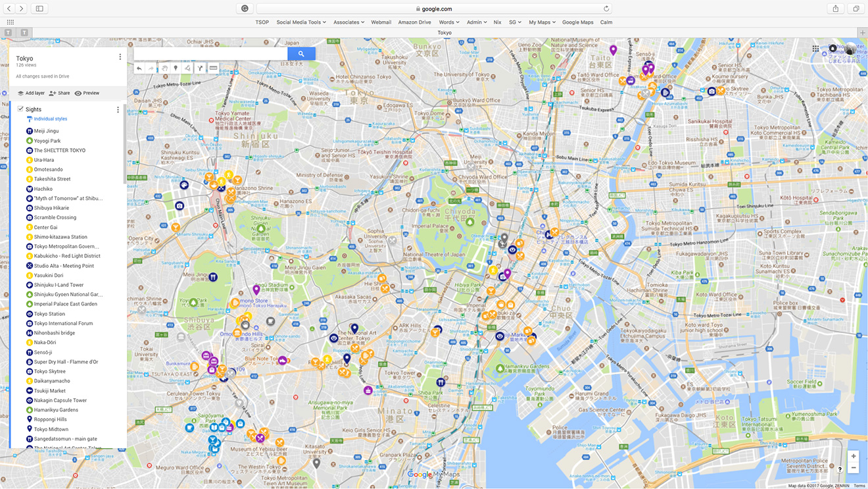Select Imperial Palace East Garden item
The image size is (868, 489).
point(66,304)
